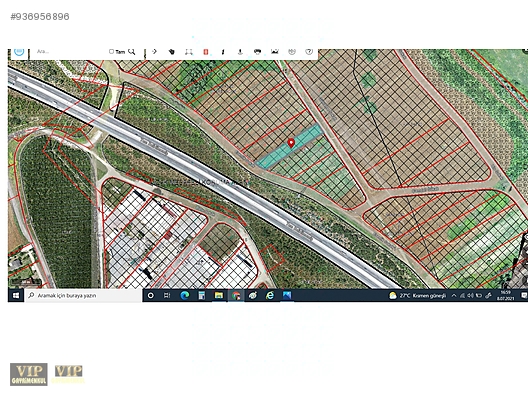Click the circular icon beside help
528x396 pixels.
coord(292,52)
